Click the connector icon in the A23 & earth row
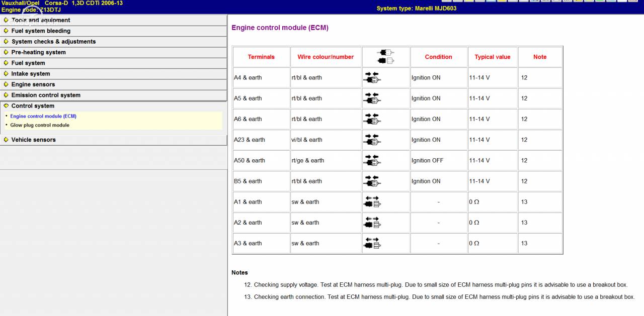 (372, 140)
